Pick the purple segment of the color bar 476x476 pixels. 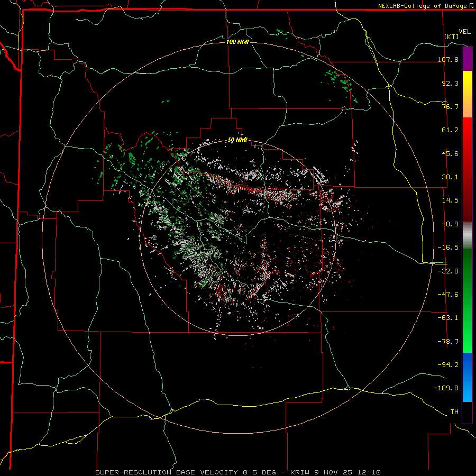coord(467,59)
